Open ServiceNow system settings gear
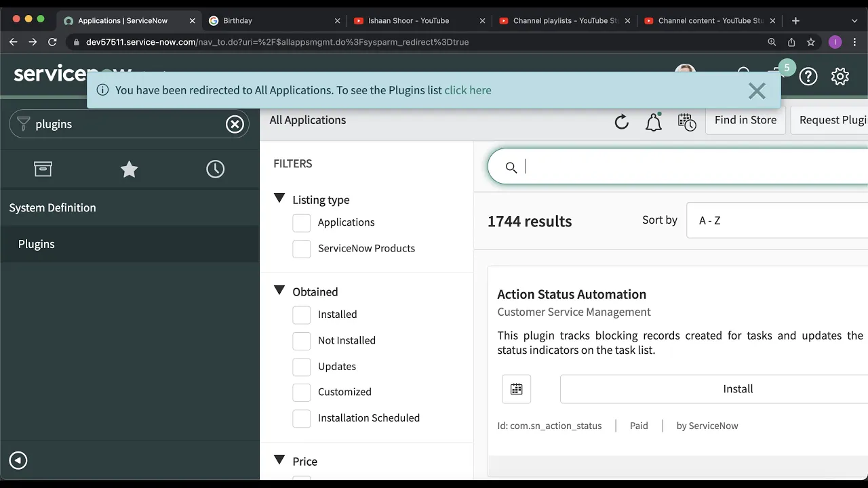The image size is (868, 488). (x=840, y=76)
